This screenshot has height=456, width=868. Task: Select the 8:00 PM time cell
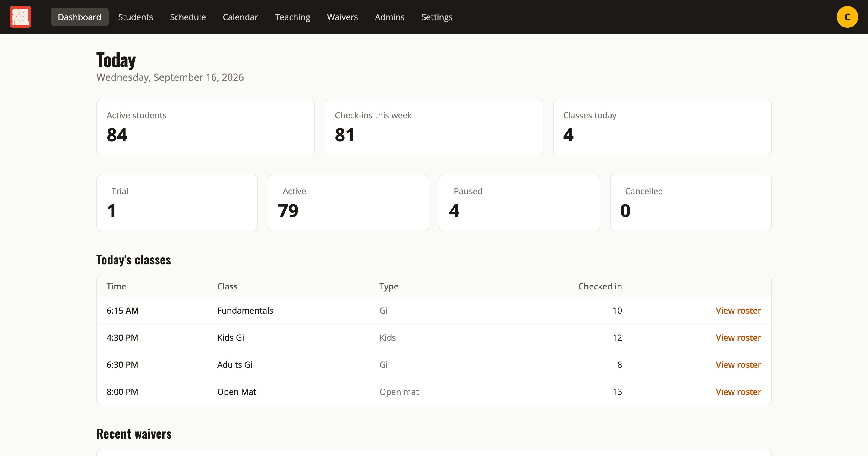(122, 392)
